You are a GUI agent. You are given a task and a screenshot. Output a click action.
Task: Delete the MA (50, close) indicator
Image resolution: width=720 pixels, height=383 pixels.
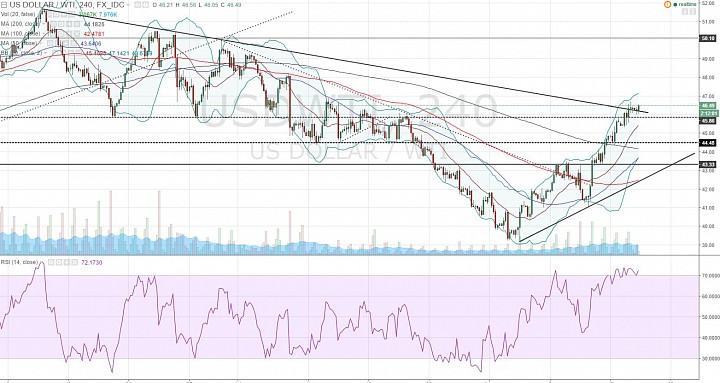73,44
